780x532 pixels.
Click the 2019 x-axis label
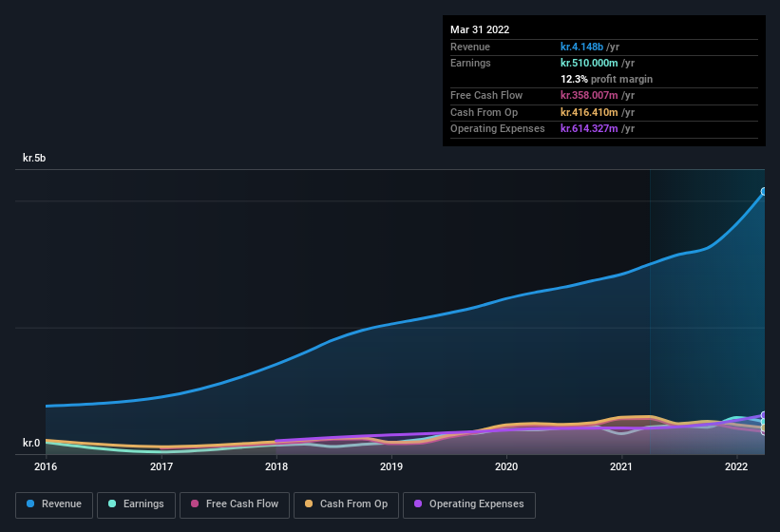pyautogui.click(x=391, y=466)
